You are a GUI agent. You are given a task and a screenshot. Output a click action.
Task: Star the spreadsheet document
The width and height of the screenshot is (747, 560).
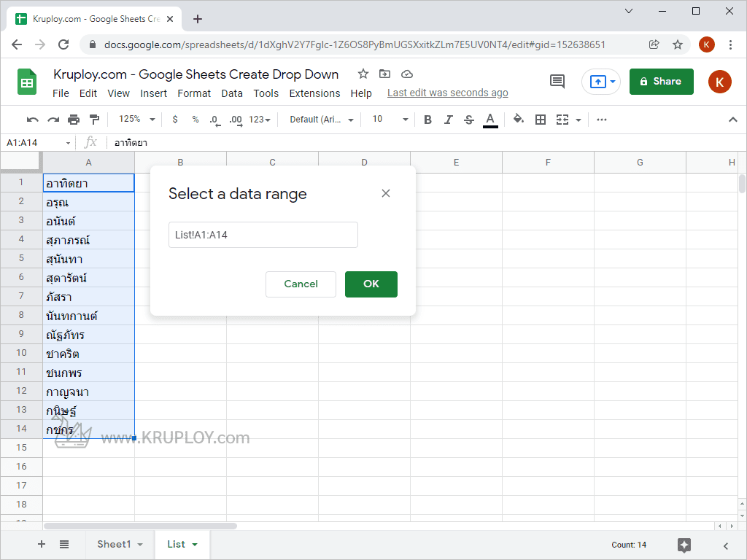click(x=363, y=74)
